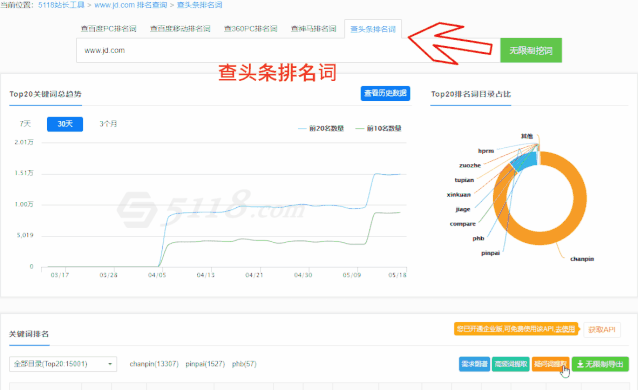The width and height of the screenshot is (638, 390).
Task: Select the 3个月 time range
Action: click(108, 124)
